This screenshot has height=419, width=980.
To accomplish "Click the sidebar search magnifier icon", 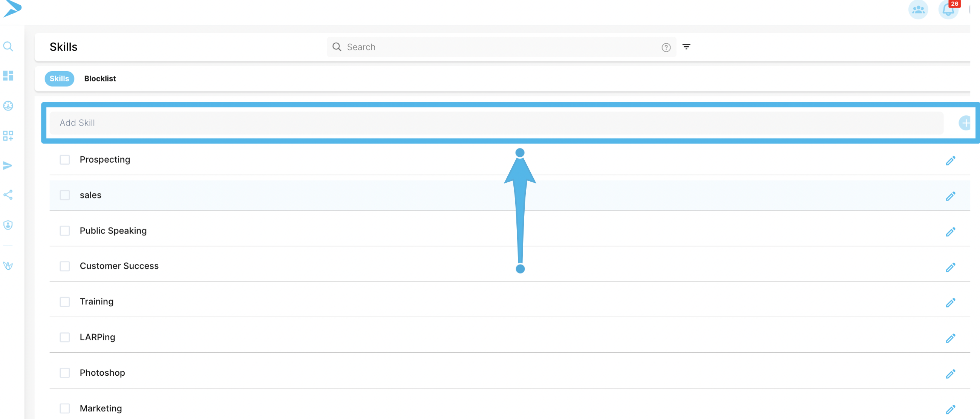I will (x=8, y=46).
